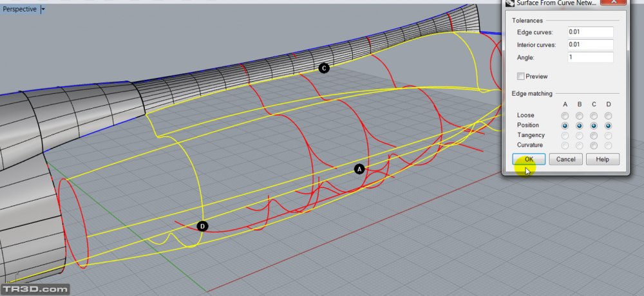This screenshot has height=296, width=644.
Task: Open Help for Surface From Curve Network
Action: click(602, 159)
